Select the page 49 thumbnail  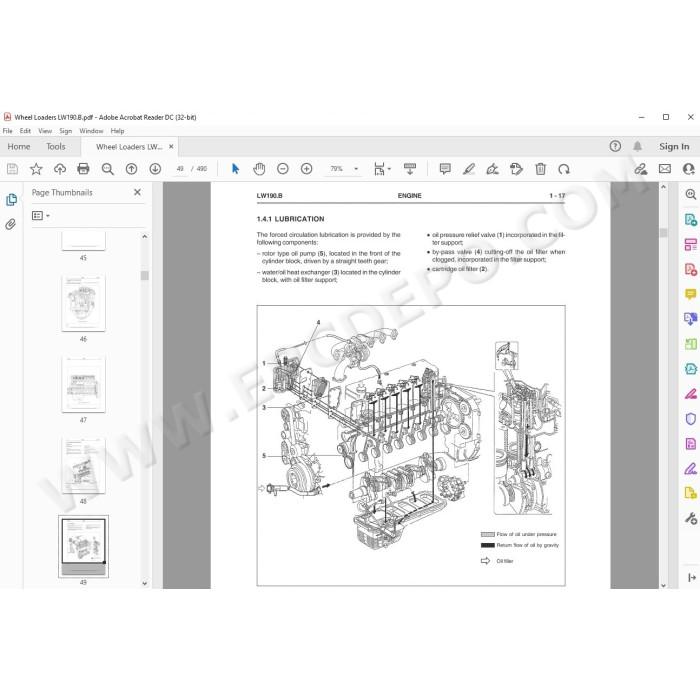[x=83, y=547]
